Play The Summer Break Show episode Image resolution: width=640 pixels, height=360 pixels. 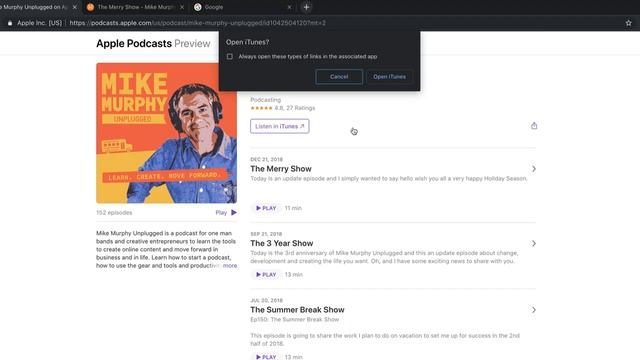(266, 356)
